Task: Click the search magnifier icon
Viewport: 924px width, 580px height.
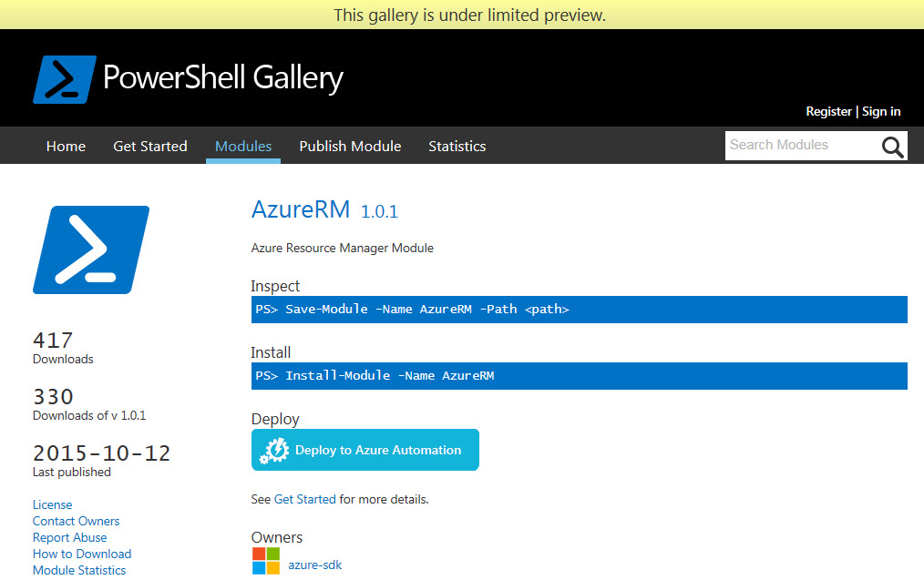Action: (x=892, y=147)
